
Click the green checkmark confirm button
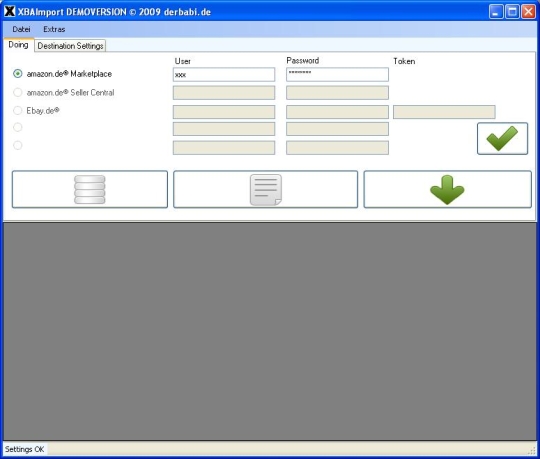[502, 138]
